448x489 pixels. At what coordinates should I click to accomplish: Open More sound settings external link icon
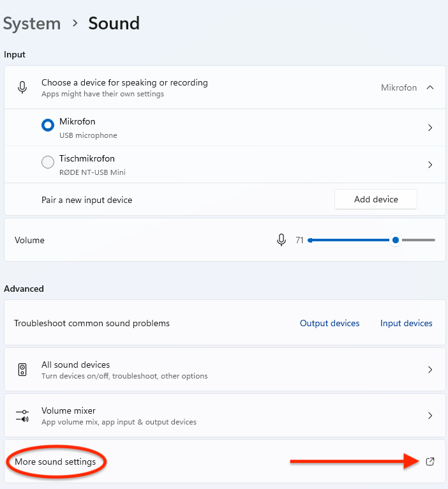click(430, 462)
